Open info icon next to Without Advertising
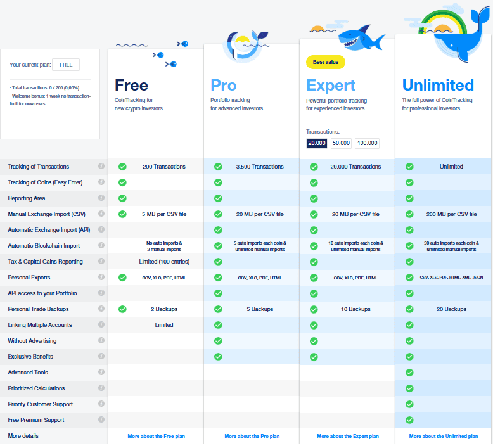The height and width of the screenshot is (448, 493). point(101,341)
